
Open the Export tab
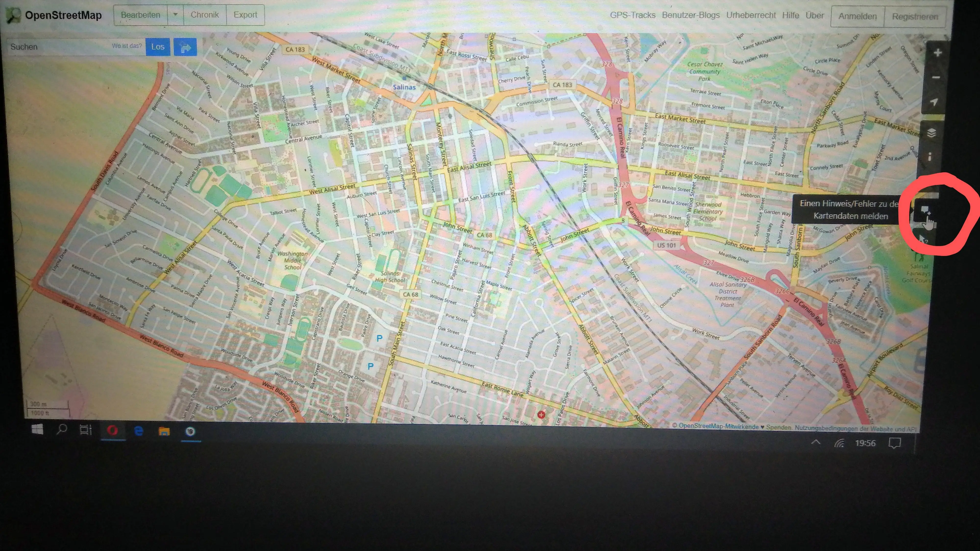tap(245, 15)
